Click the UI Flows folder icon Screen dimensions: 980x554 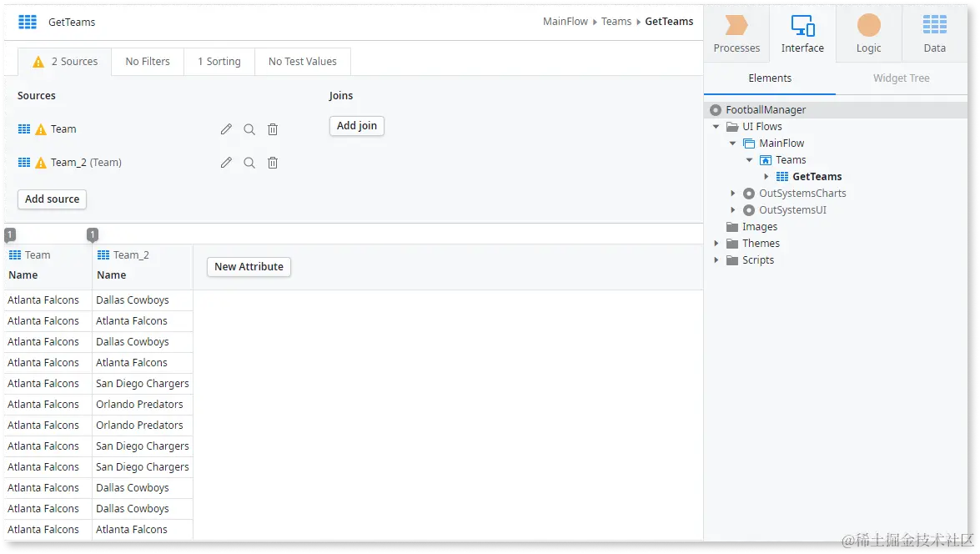[x=732, y=127]
